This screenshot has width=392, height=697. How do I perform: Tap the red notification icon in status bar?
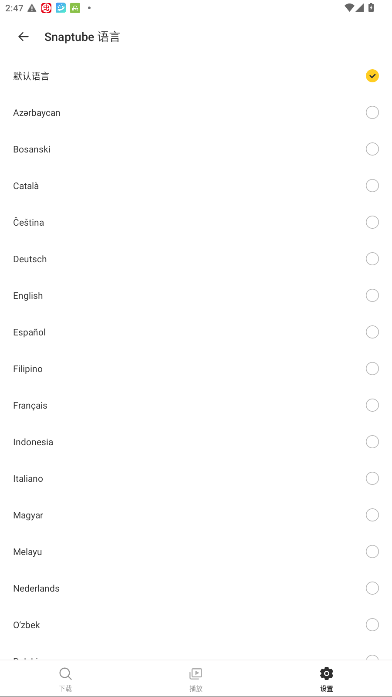coord(46,8)
